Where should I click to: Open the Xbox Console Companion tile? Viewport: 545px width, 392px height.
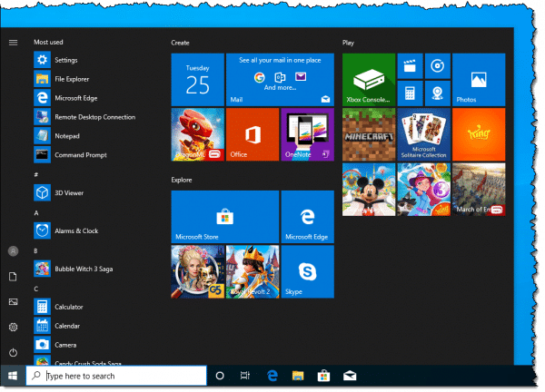point(369,80)
